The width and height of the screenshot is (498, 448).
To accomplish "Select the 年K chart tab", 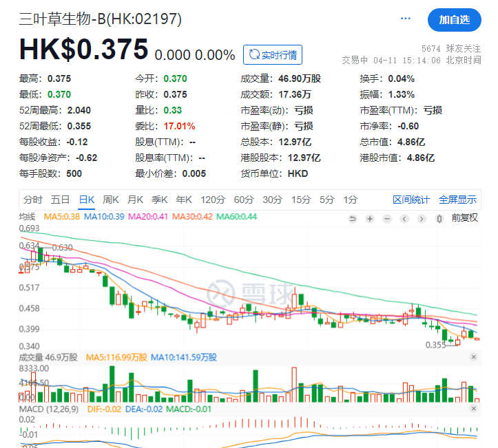I will [184, 200].
